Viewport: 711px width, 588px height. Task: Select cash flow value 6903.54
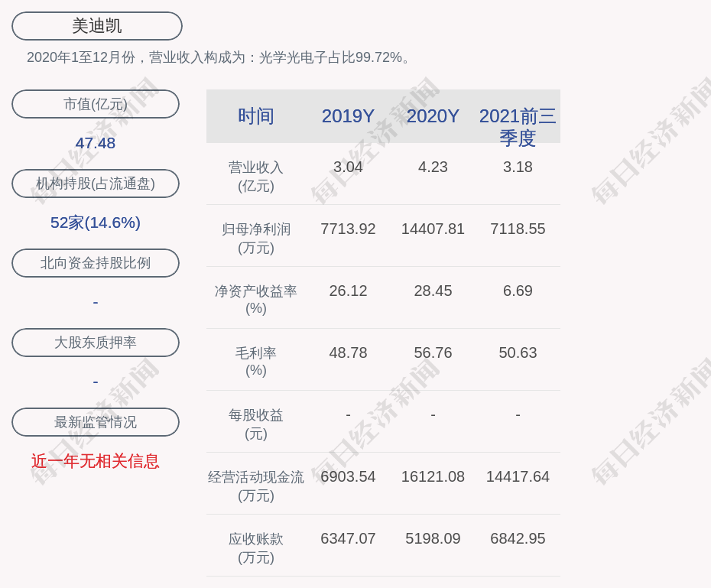(348, 476)
